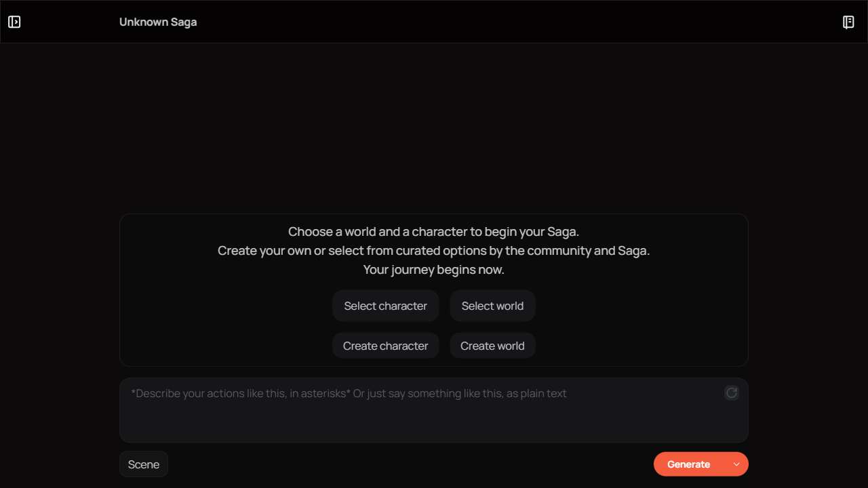This screenshot has width=868, height=488.
Task: Start the Create world option
Action: (492, 346)
